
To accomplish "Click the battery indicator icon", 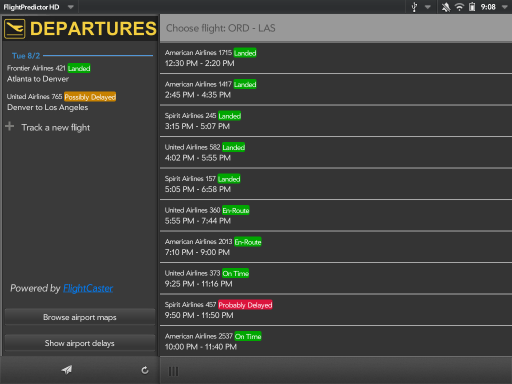I will click(472, 7).
